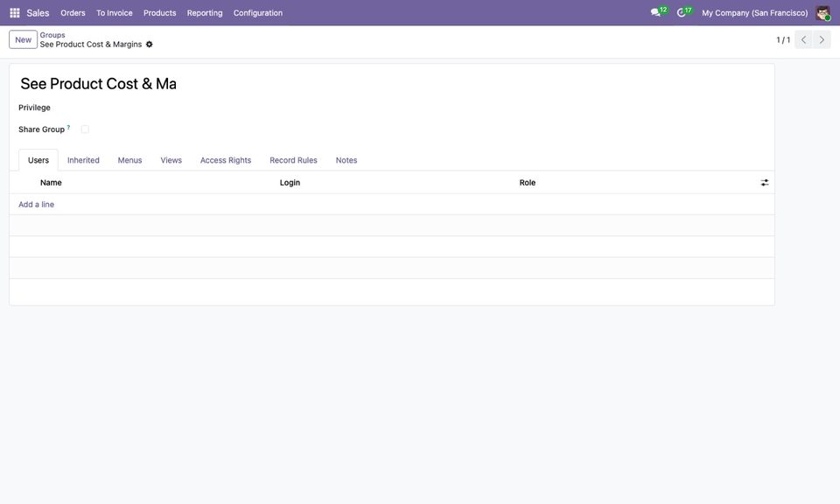840x504 pixels.
Task: Click the See Product Cost & Margins breadcrumb text
Action: (91, 45)
